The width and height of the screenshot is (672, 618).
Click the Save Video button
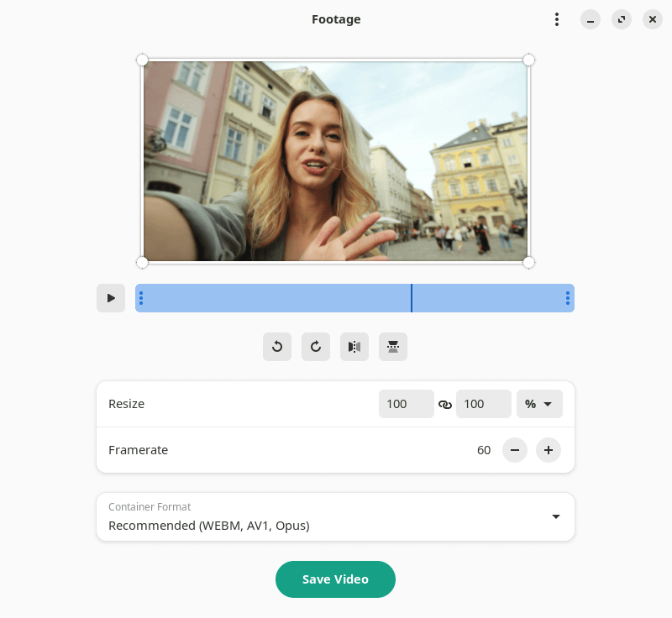click(x=335, y=579)
